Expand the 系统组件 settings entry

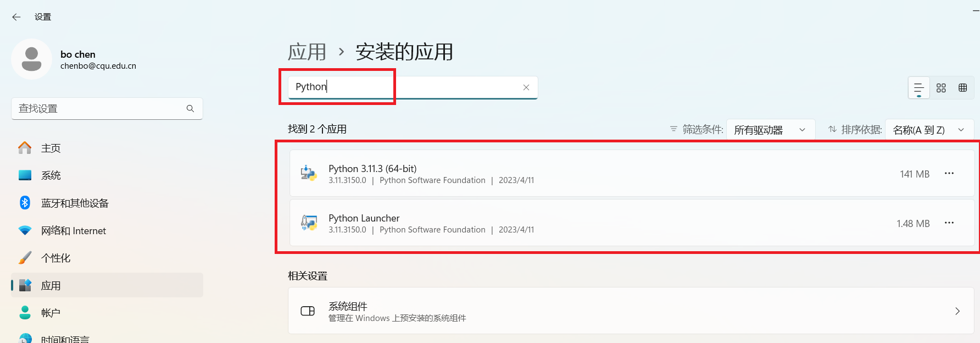coord(631,311)
